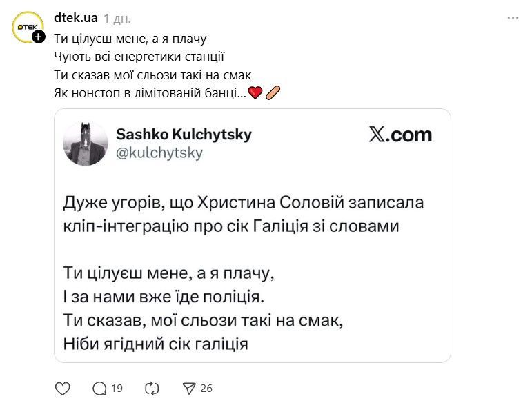532x401 pixels.
Task: Click the @kulchytsky handle in the image
Action: (159, 153)
